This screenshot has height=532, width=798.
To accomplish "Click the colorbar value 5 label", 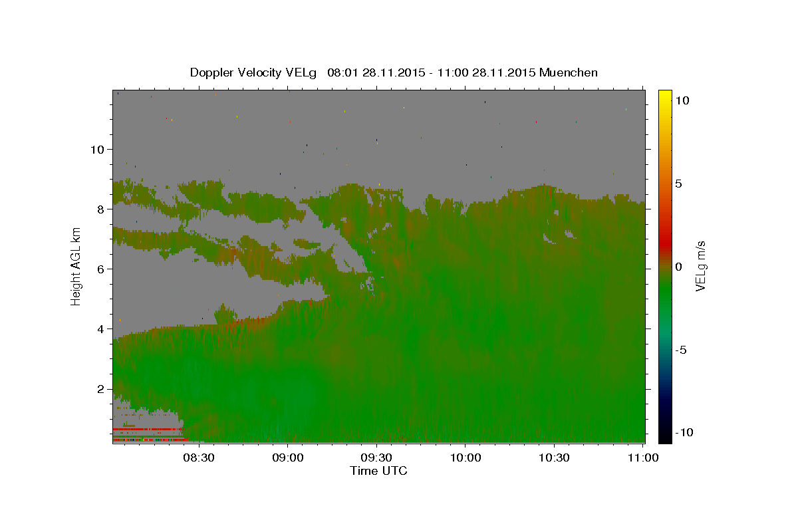I will coord(678,183).
